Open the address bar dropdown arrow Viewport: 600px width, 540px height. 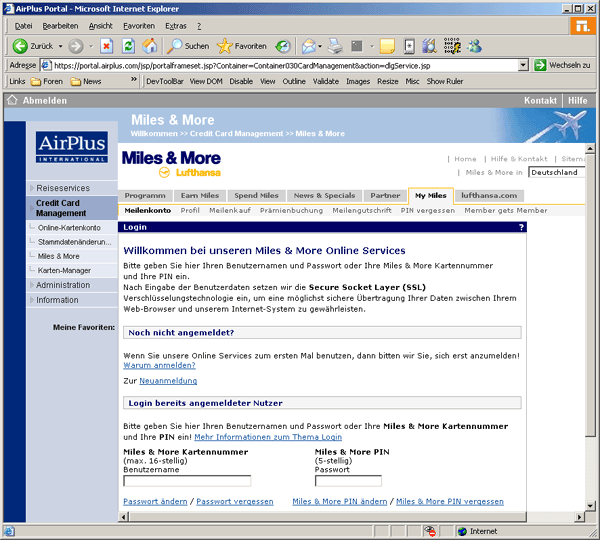tap(523, 65)
